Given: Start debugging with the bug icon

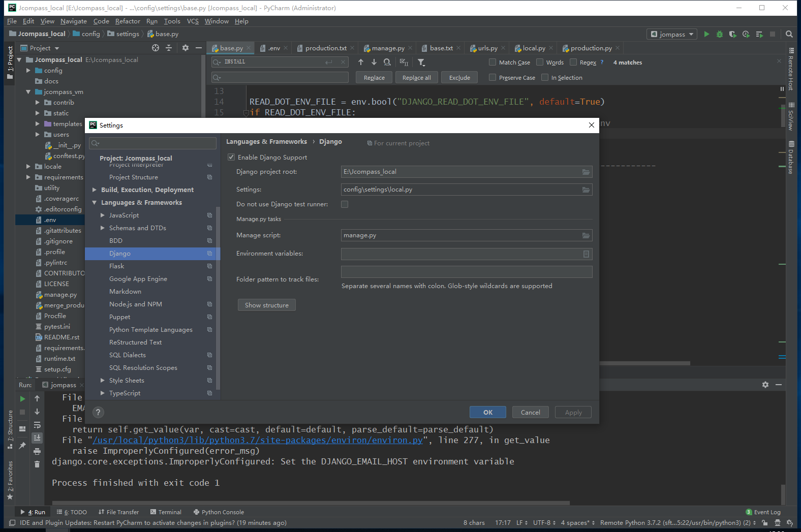Looking at the screenshot, I should point(719,34).
